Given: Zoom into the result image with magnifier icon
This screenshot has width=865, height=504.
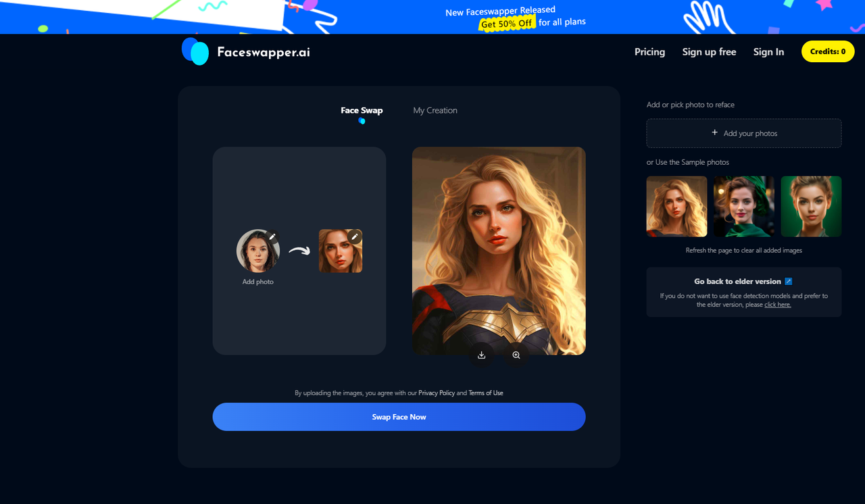Looking at the screenshot, I should click(516, 355).
